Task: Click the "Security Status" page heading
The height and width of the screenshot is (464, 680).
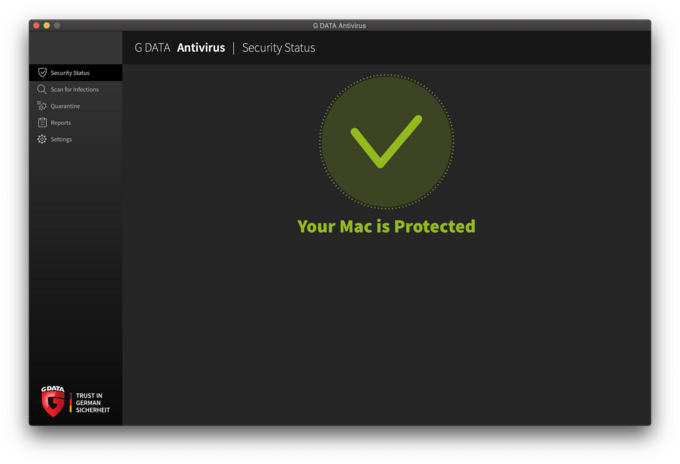Action: coord(278,48)
